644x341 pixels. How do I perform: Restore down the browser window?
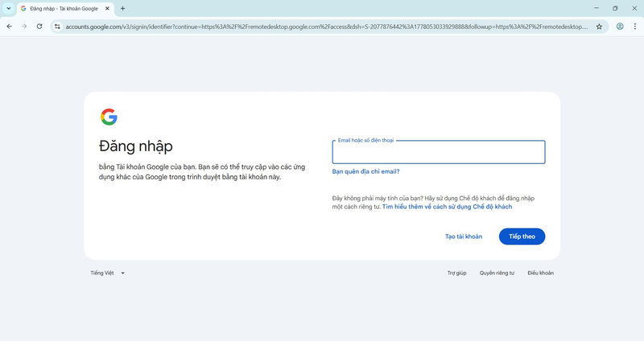[x=615, y=8]
